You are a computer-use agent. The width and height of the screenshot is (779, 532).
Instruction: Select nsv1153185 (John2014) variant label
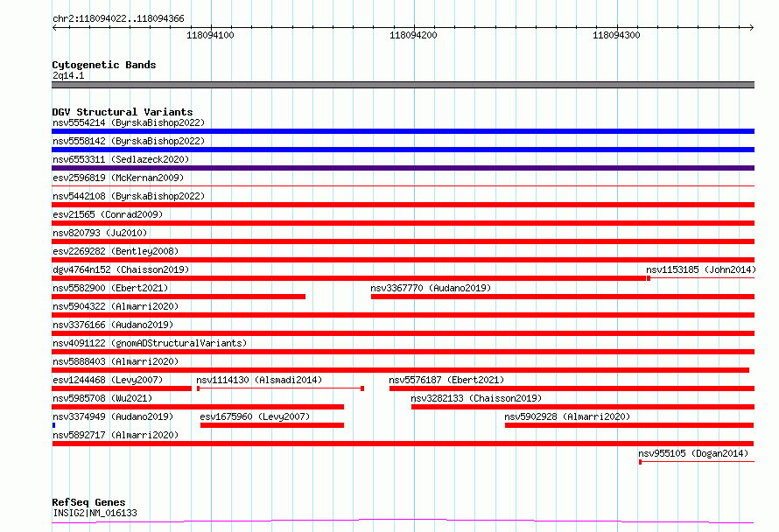coord(700,269)
